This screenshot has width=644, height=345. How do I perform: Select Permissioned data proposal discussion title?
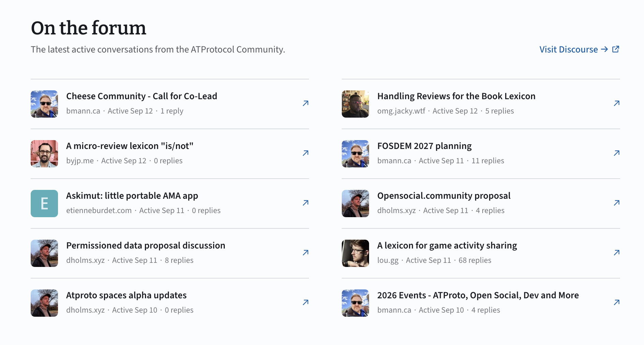coord(146,245)
